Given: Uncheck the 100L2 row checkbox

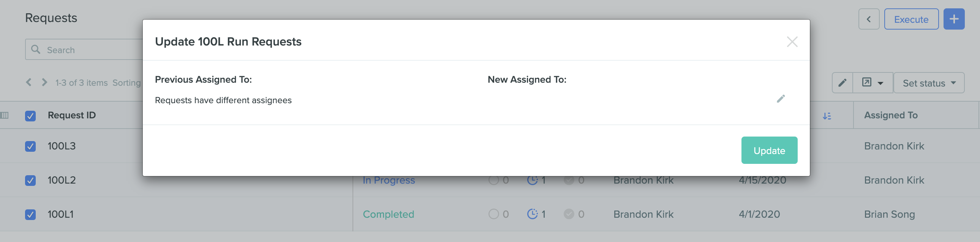Looking at the screenshot, I should pos(30,180).
